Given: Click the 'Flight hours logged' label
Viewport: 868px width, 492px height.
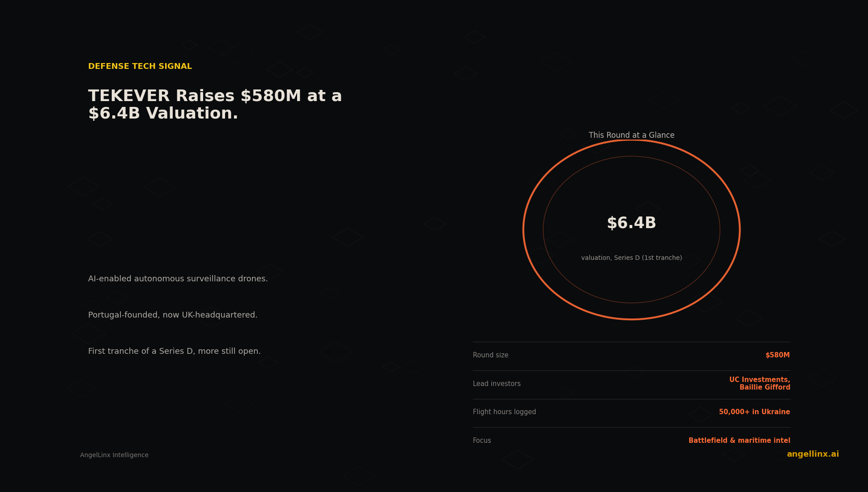Looking at the screenshot, I should 504,412.
